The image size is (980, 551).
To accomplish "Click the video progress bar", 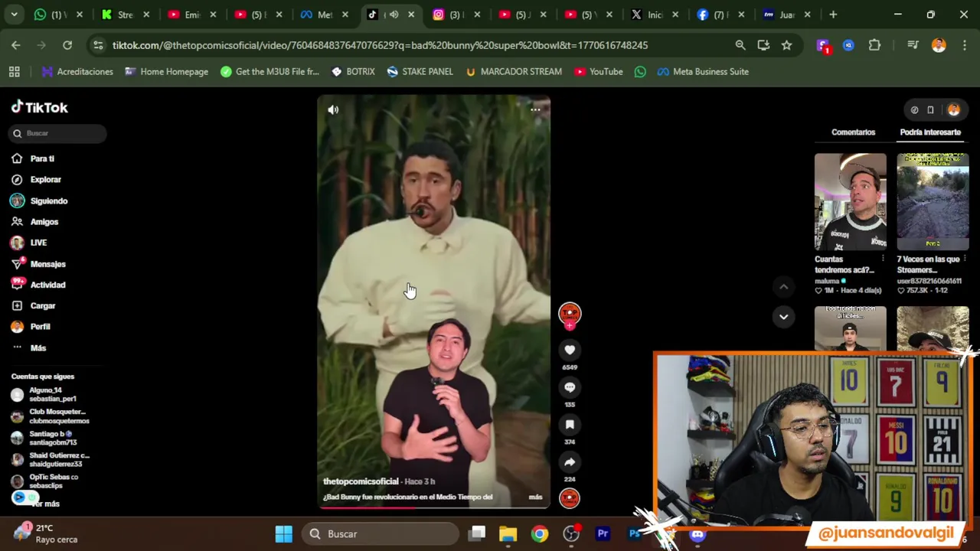I will [433, 507].
